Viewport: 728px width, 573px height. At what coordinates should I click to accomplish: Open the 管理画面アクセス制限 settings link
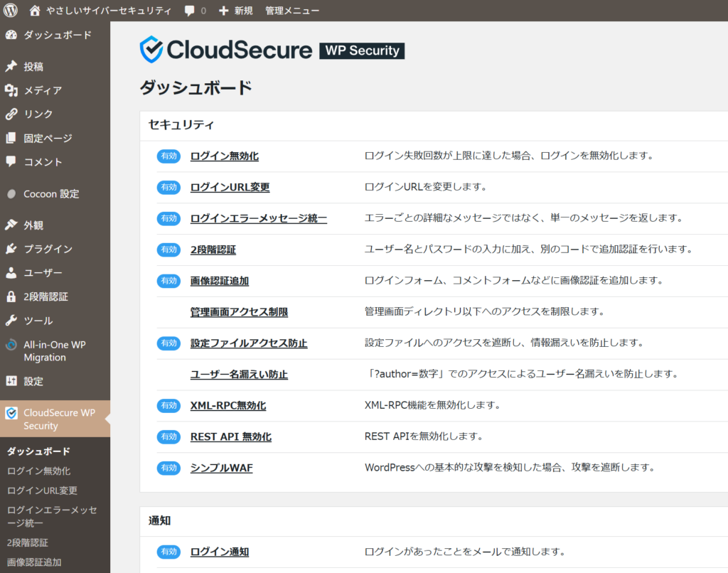pyautogui.click(x=239, y=312)
